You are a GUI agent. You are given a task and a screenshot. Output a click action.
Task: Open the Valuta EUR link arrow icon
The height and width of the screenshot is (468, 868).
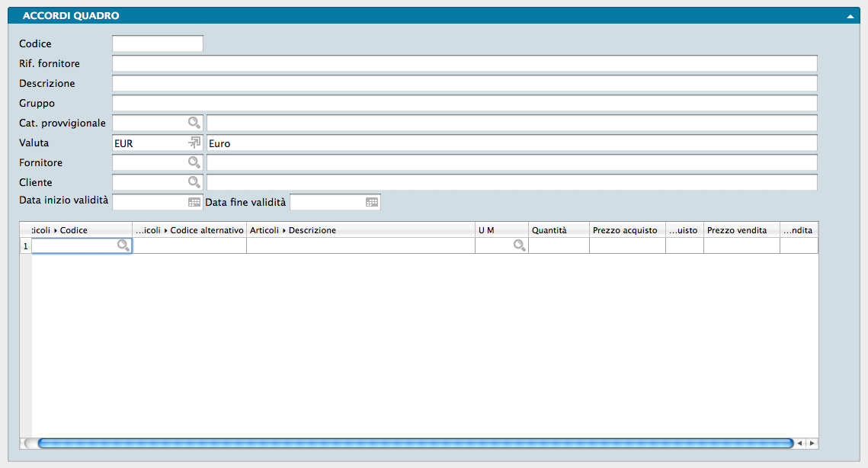click(x=194, y=143)
